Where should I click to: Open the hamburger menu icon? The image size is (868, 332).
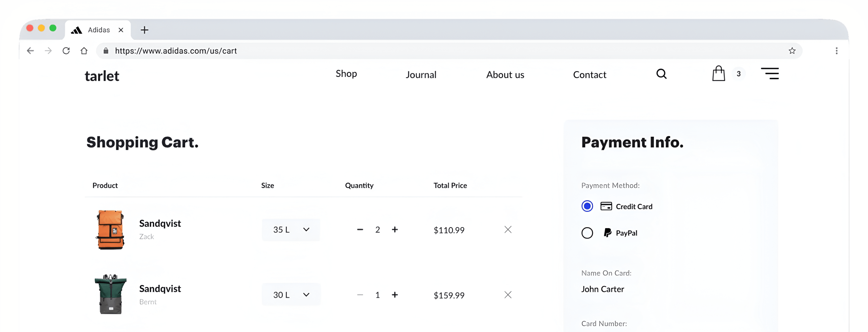coord(770,73)
